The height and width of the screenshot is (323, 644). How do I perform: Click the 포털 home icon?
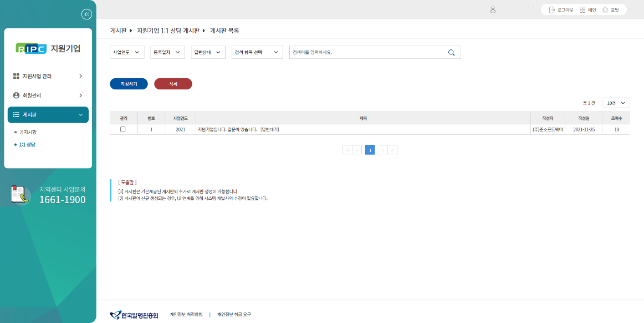(605, 10)
